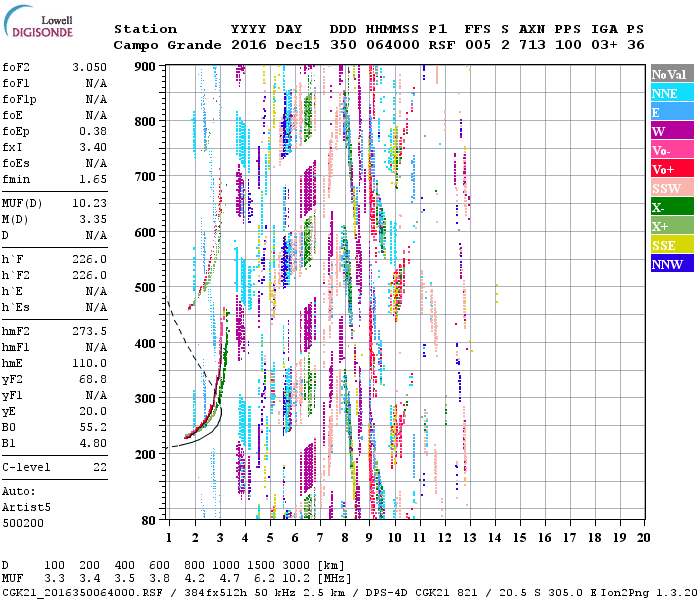This screenshot has width=700, height=600.
Task: Click the PPS value 100
Action: point(568,45)
